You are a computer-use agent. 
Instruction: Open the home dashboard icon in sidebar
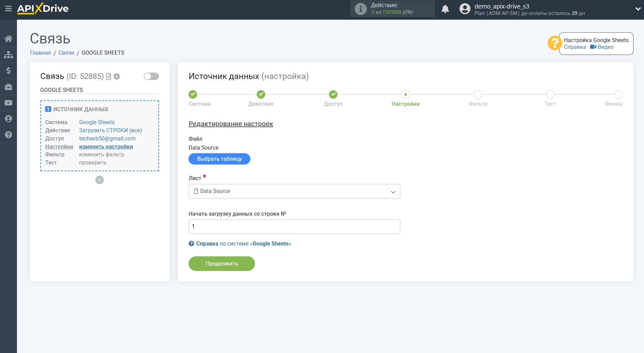[8, 38]
